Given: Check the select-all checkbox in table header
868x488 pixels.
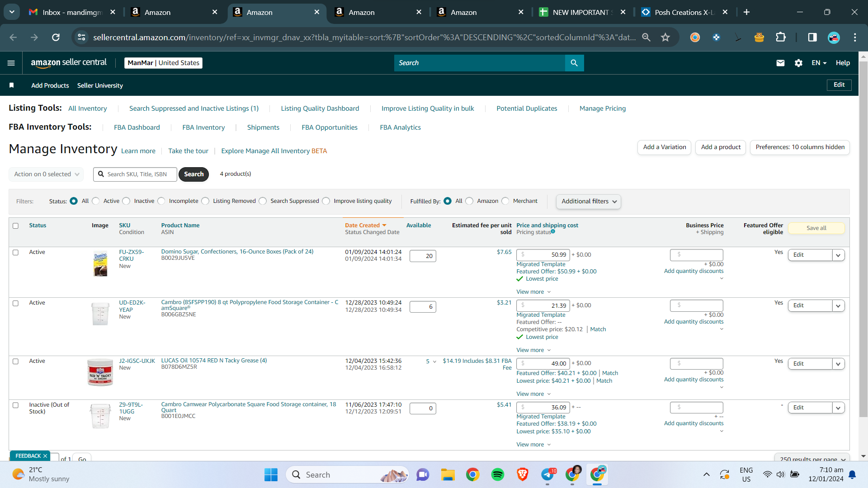Looking at the screenshot, I should click(x=15, y=226).
